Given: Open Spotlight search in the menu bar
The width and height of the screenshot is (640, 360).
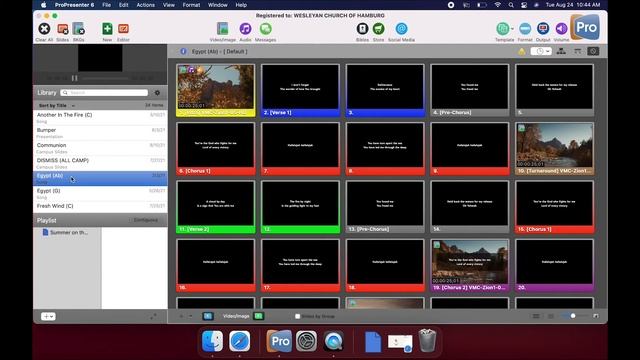Looking at the screenshot, I should (x=511, y=5).
